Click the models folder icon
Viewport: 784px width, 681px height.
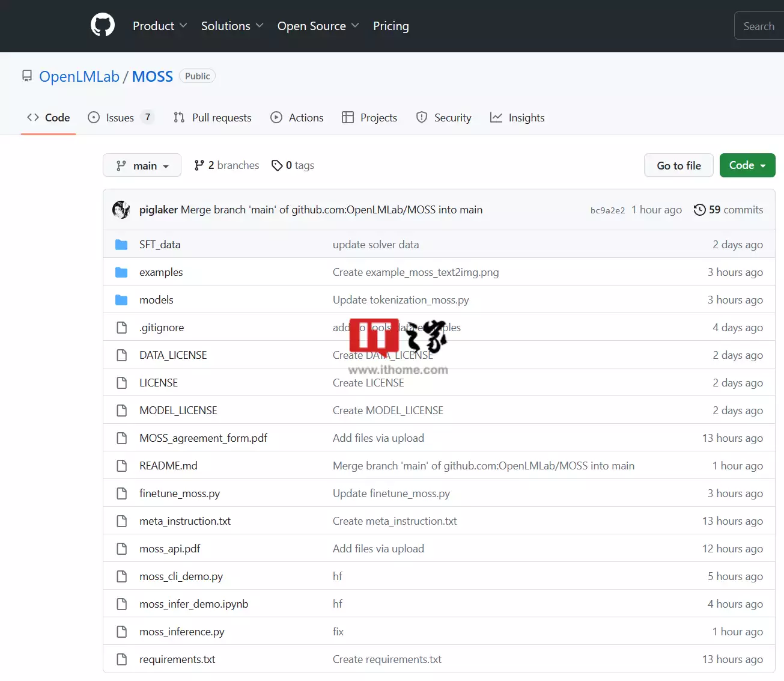click(121, 300)
